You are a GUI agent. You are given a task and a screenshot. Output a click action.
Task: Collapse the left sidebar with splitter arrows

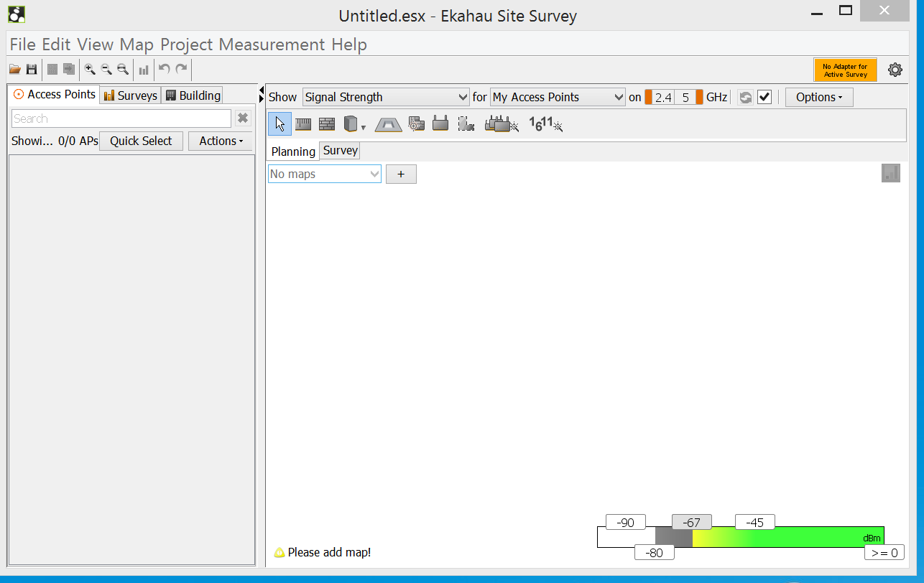(262, 94)
